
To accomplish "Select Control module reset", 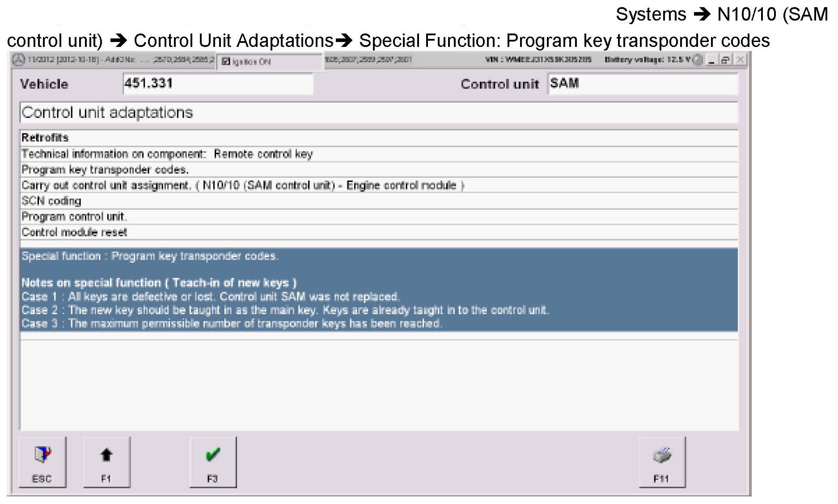I will (x=74, y=232).
